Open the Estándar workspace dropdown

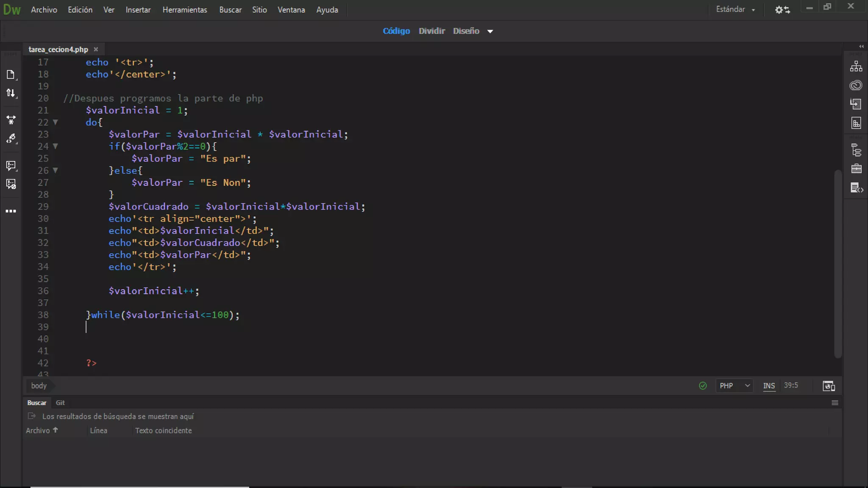point(735,9)
